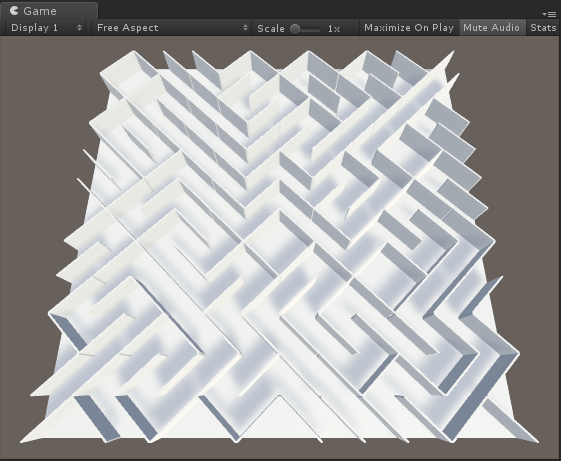Click the maze game viewport
Image resolution: width=561 pixels, height=461 pixels.
[x=280, y=247]
